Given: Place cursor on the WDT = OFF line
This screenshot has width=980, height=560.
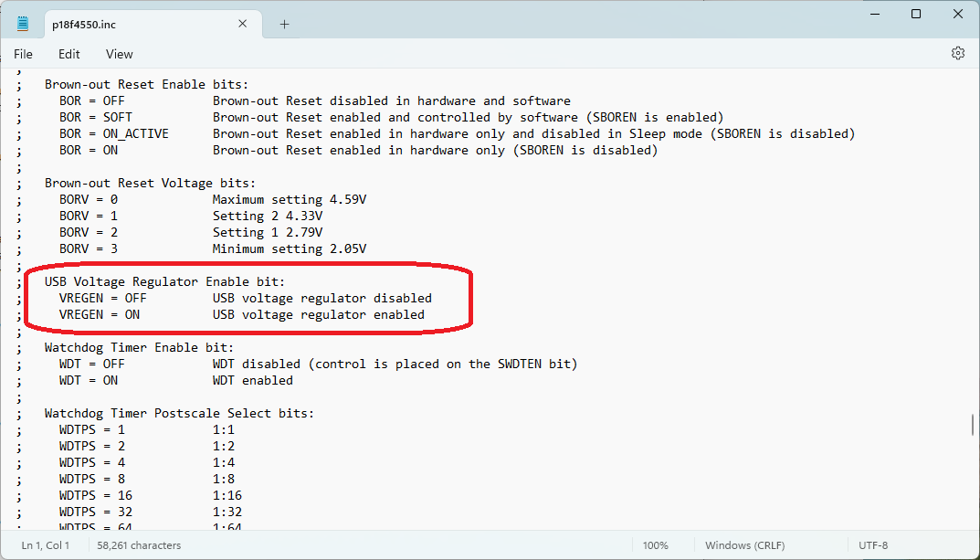Looking at the screenshot, I should [274, 364].
